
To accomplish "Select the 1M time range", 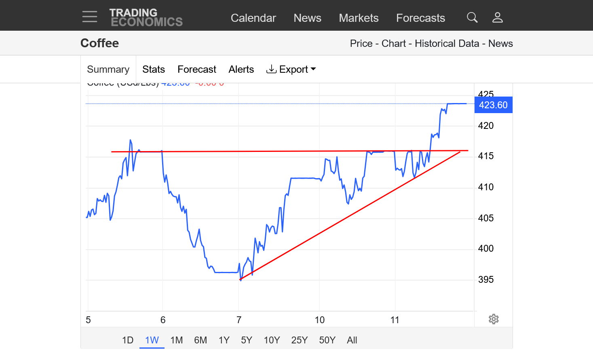I will (x=177, y=340).
